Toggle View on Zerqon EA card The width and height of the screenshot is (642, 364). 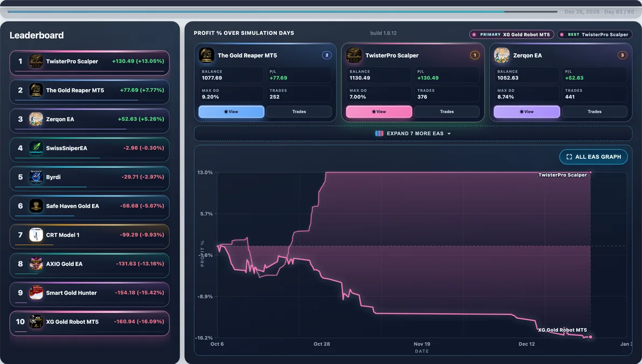click(527, 112)
